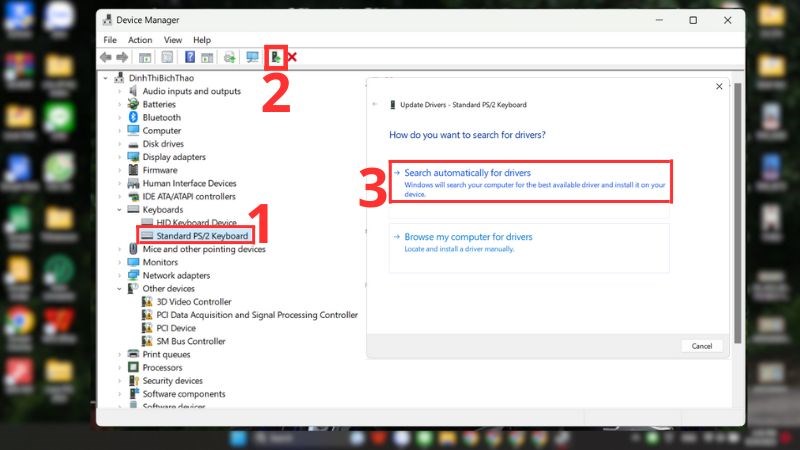Open Properties via the toolbar sheet icon

pos(167,57)
